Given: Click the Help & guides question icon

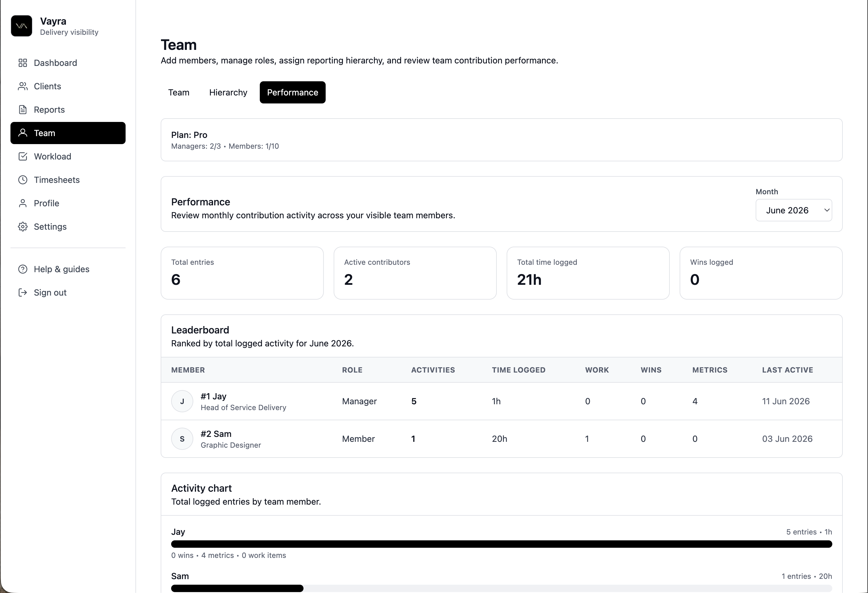Looking at the screenshot, I should point(23,269).
